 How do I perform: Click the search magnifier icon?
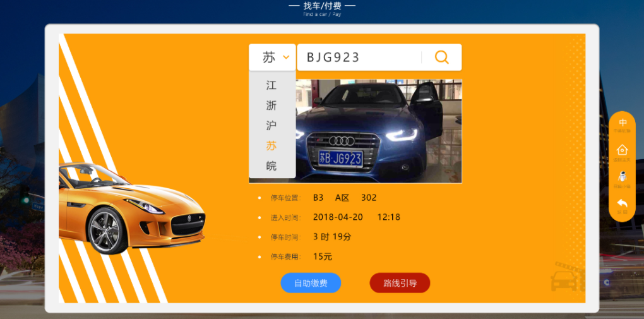point(441,57)
